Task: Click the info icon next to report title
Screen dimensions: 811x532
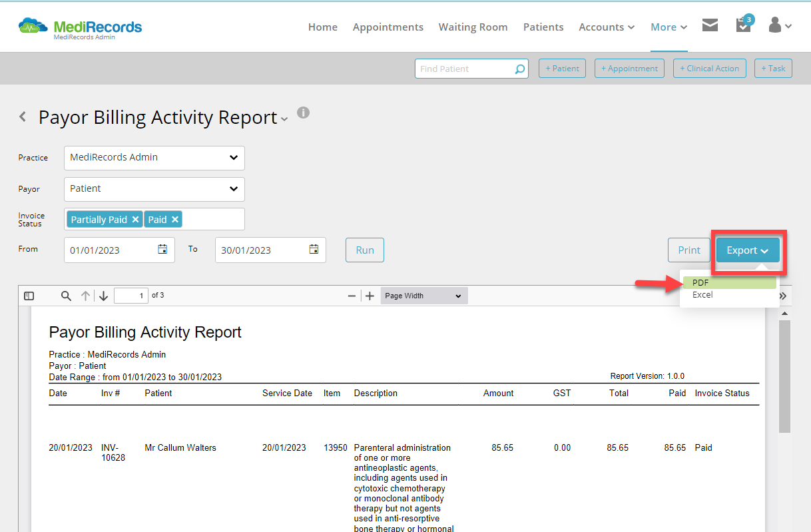Action: 304,113
